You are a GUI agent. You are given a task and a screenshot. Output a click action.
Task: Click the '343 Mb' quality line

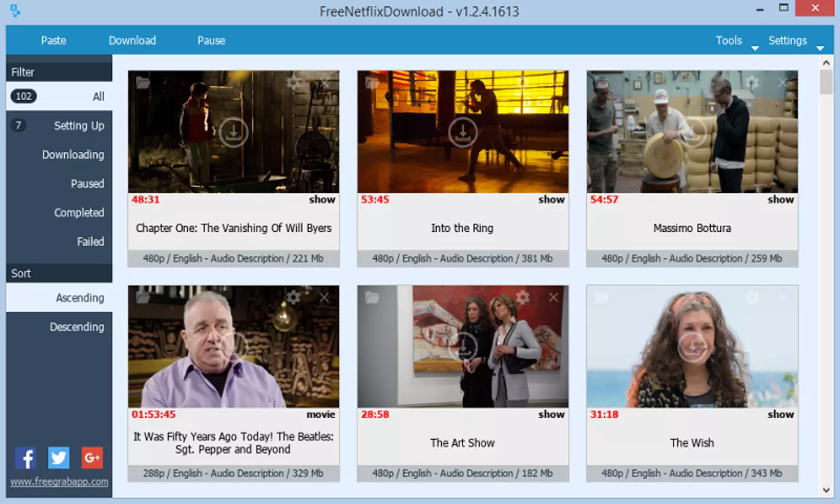[692, 473]
